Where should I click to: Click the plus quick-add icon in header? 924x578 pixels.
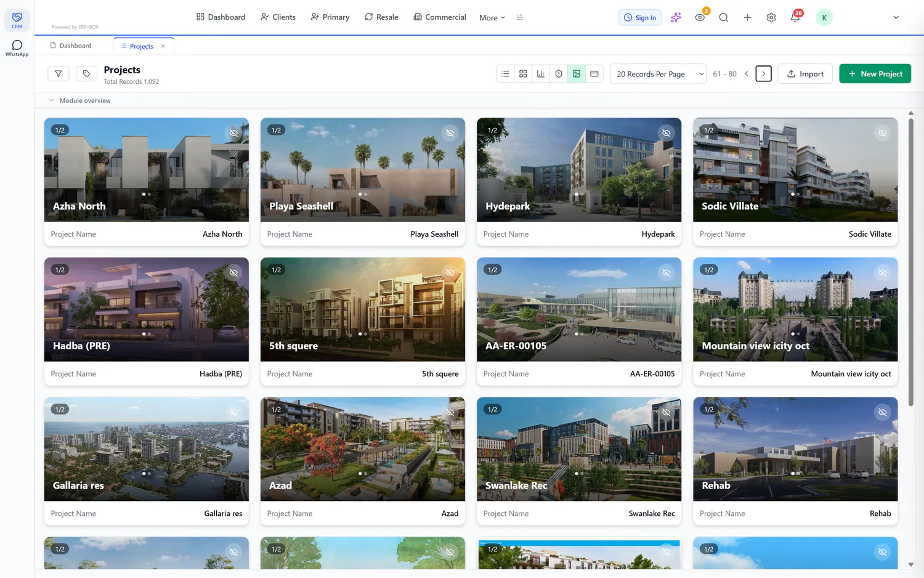[x=747, y=17]
